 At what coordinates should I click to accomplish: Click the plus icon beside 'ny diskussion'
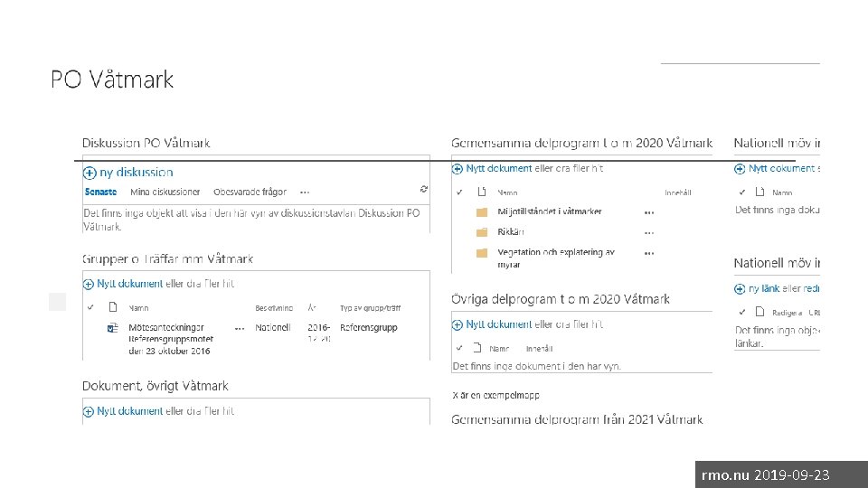click(x=90, y=174)
